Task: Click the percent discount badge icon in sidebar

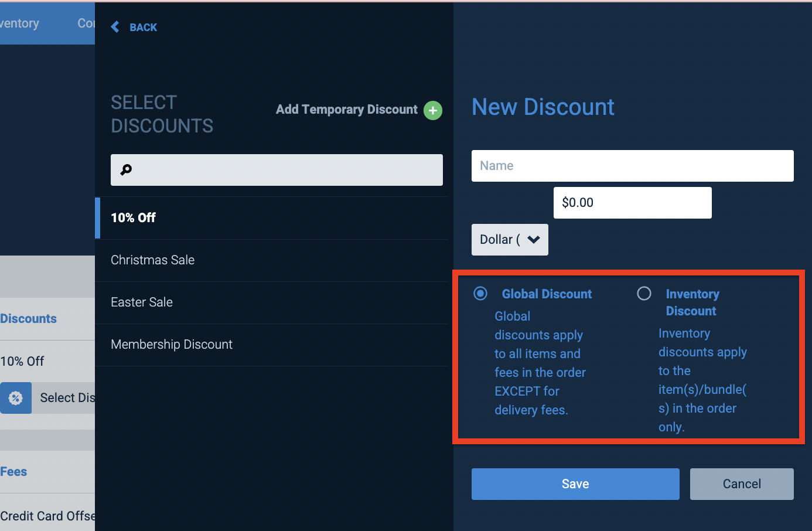Action: pos(16,397)
